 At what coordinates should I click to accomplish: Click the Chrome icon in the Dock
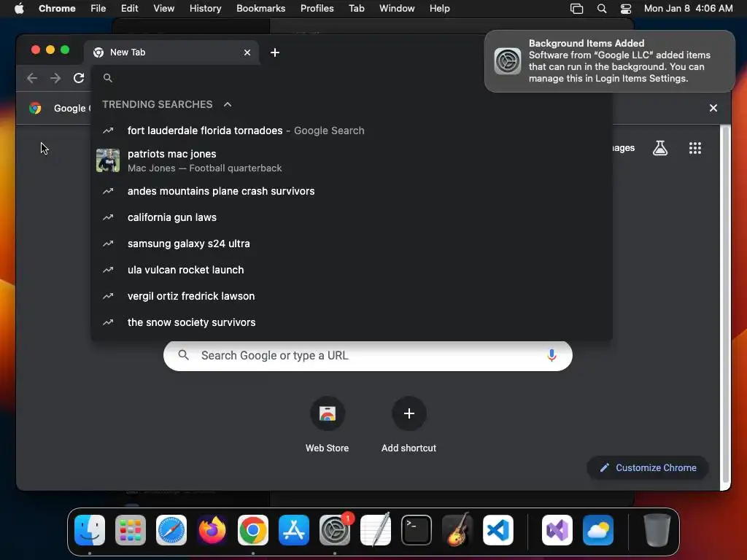(x=253, y=530)
